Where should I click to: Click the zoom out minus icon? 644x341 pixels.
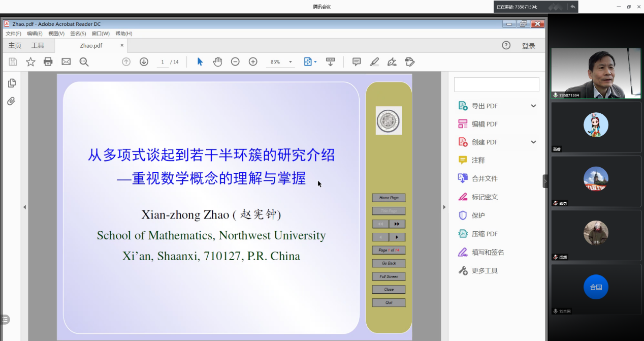(235, 61)
